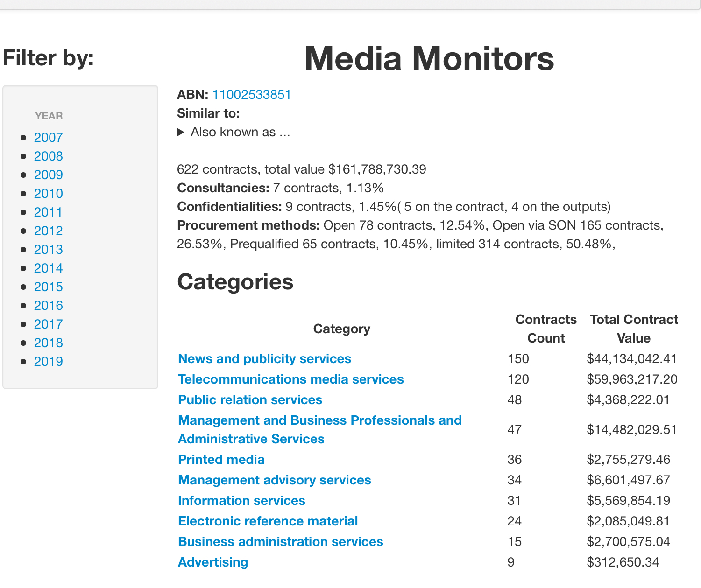Screen dimensions: 701x588
Task: Select the 'Category' column header
Action: 341,329
